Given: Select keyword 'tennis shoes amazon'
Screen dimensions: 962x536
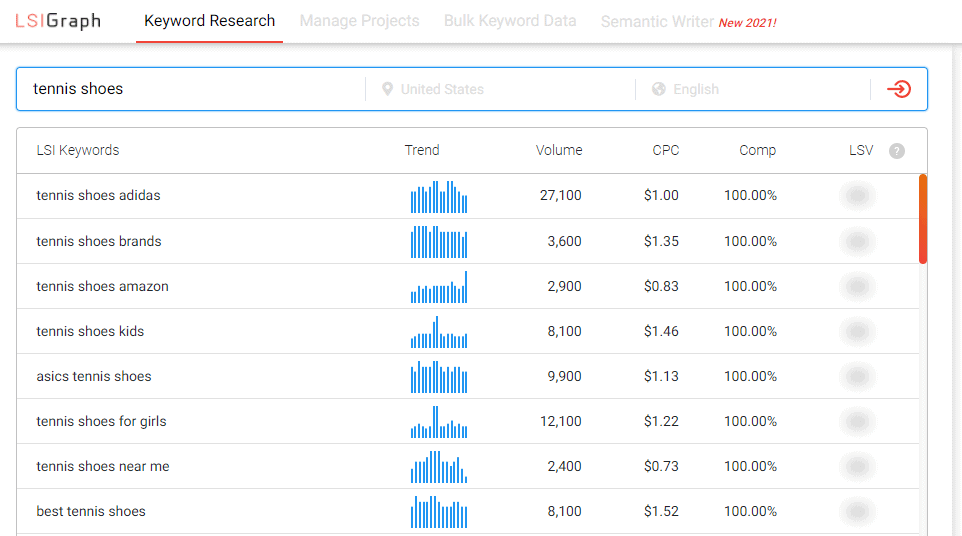Looking at the screenshot, I should 102,286.
